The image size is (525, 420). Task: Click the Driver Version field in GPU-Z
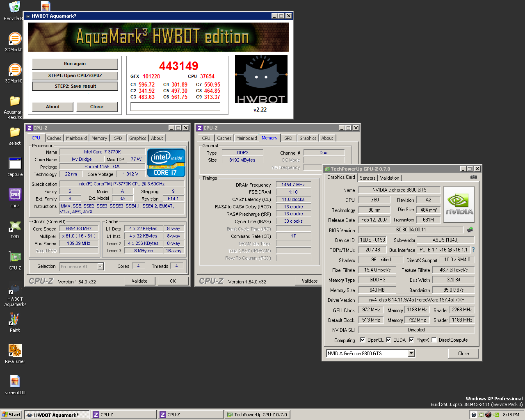pos(416,300)
